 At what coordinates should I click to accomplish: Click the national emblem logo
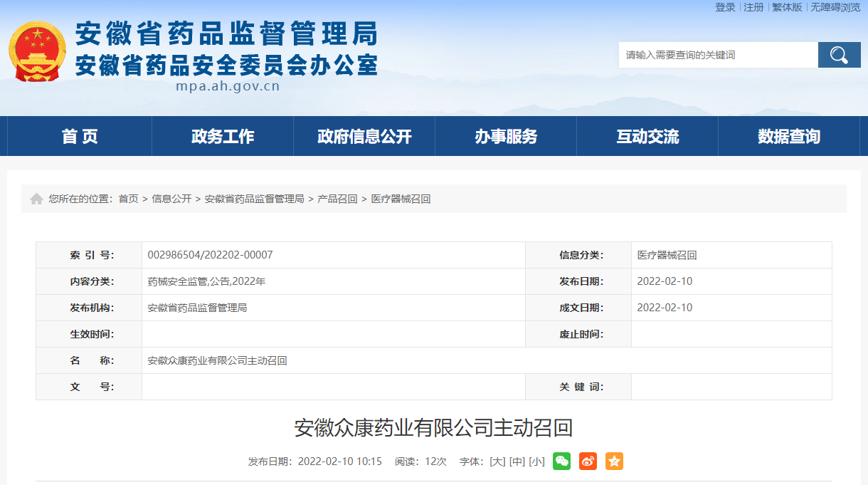tap(37, 51)
